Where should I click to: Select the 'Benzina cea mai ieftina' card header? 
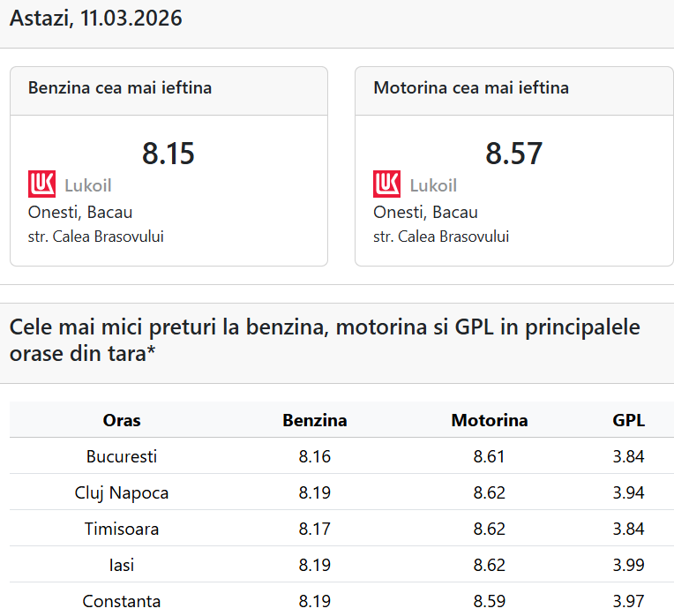(x=120, y=88)
